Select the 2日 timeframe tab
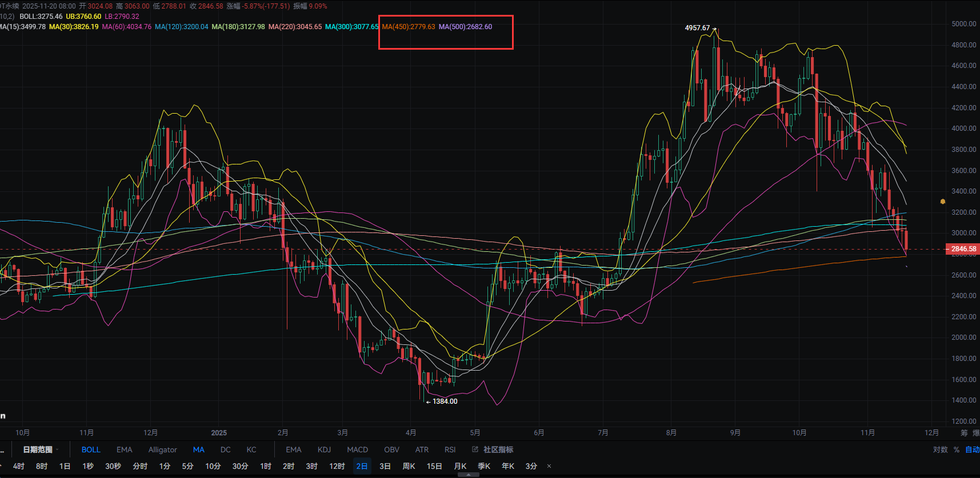Screen dimensions: 980x478 362,466
